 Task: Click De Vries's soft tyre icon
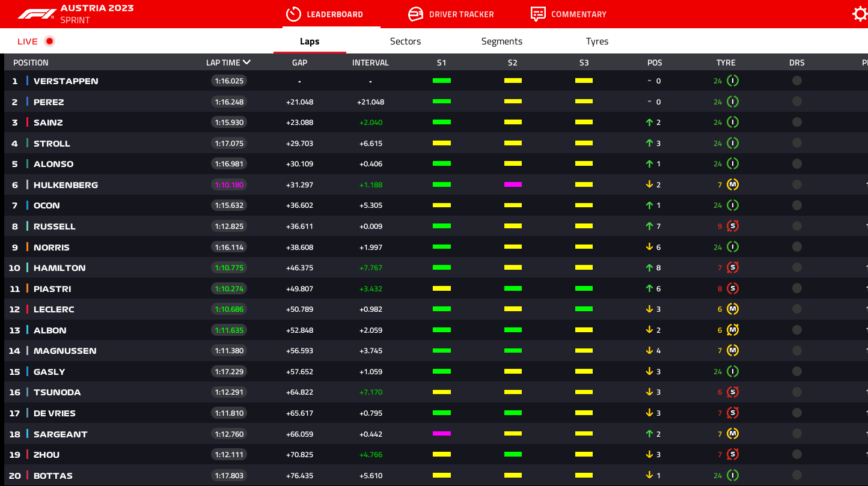tap(733, 413)
